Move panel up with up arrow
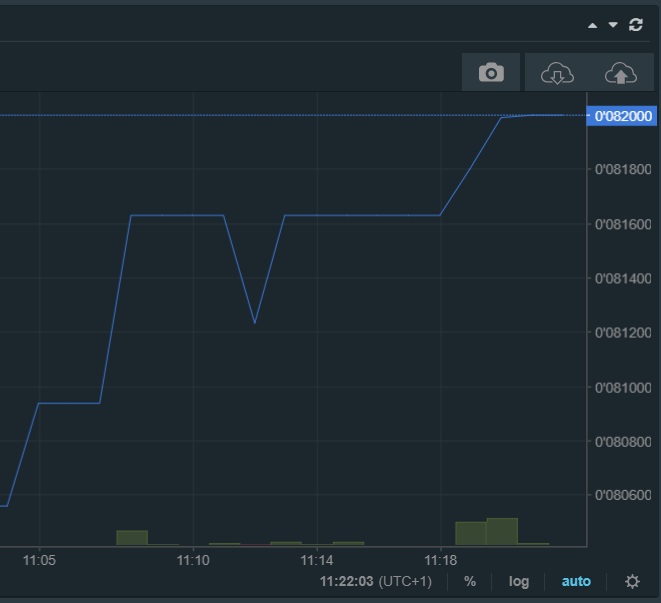The width and height of the screenshot is (661, 603). (593, 25)
